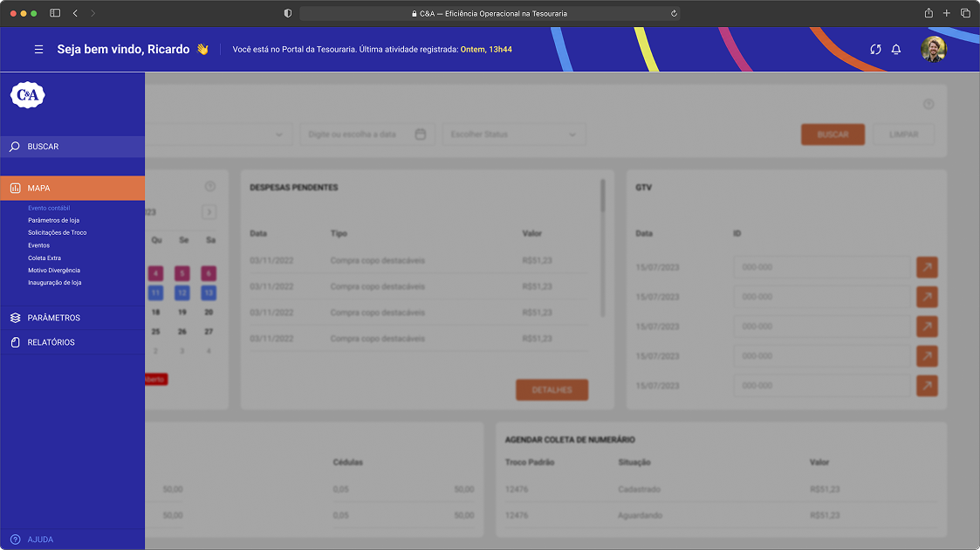This screenshot has width=980, height=550.
Task: Open Coleta Extra submenu link
Action: 45,258
